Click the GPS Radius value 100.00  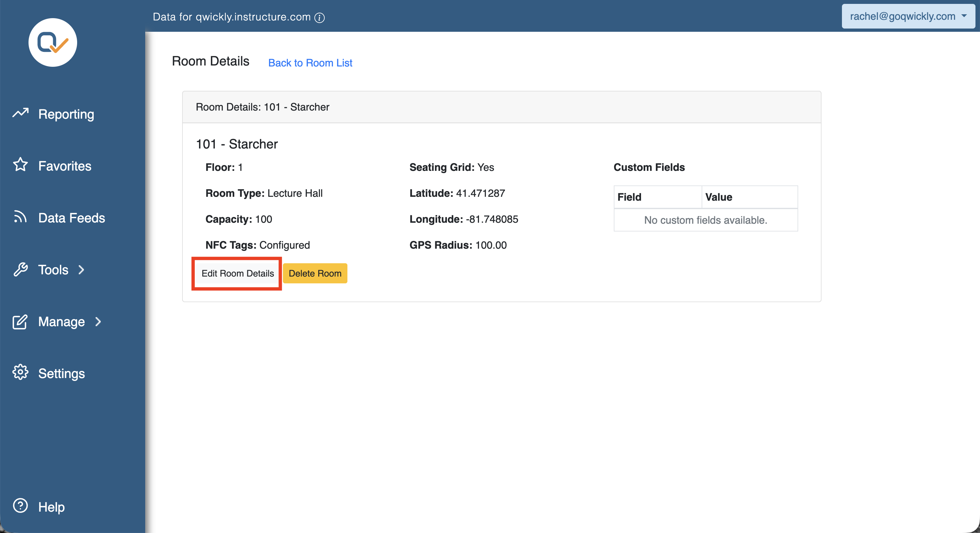point(491,245)
